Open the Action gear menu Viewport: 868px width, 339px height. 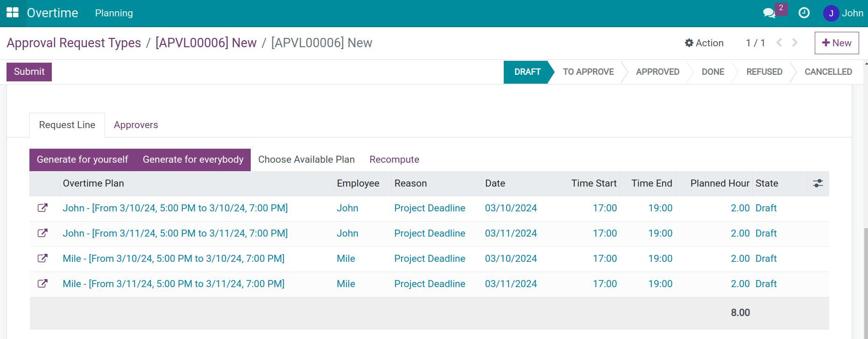click(x=704, y=43)
